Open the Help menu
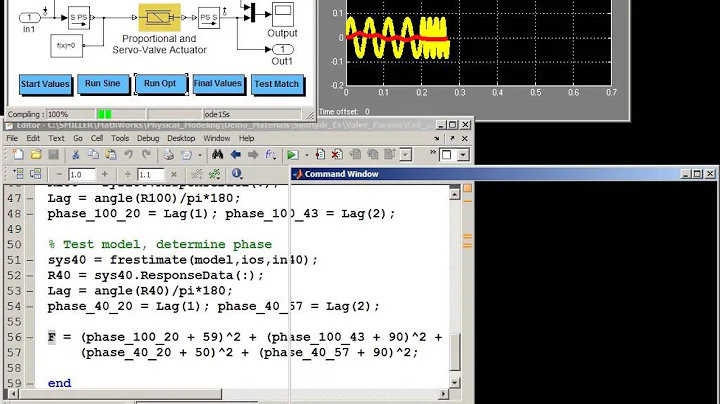 click(246, 138)
